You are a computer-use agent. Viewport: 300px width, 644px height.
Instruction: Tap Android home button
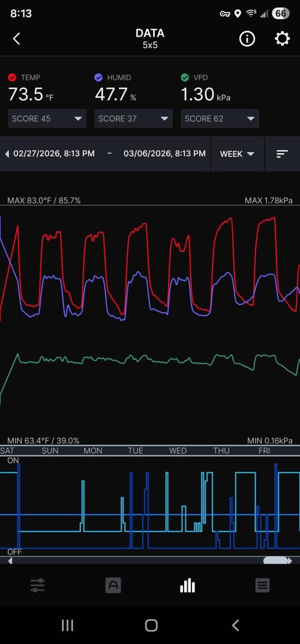point(151,625)
